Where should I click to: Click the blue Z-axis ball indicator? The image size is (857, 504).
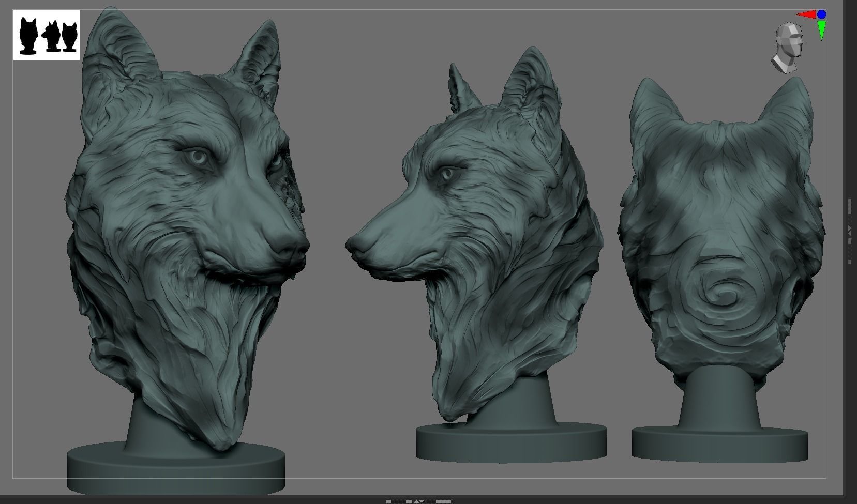pos(821,14)
